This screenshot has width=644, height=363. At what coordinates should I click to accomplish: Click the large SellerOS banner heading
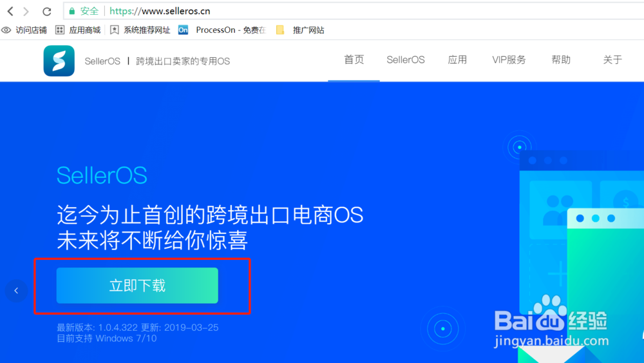click(x=102, y=175)
